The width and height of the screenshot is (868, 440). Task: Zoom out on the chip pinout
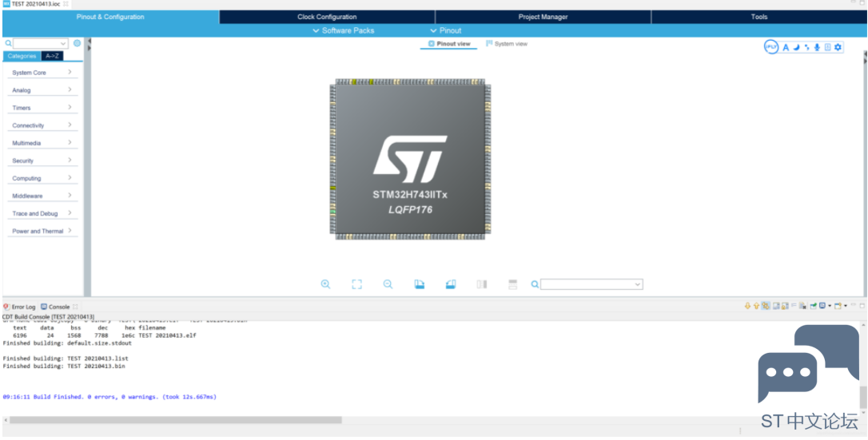388,284
